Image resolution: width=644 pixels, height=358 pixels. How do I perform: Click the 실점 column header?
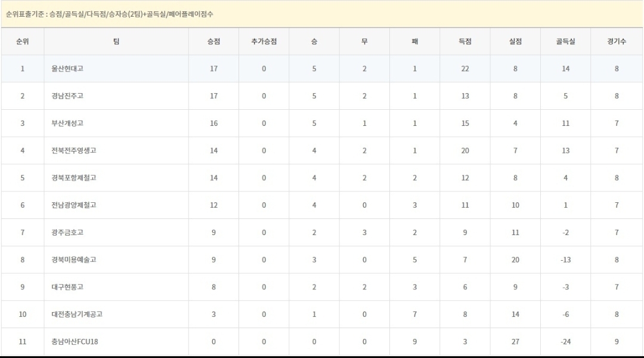[515, 42]
